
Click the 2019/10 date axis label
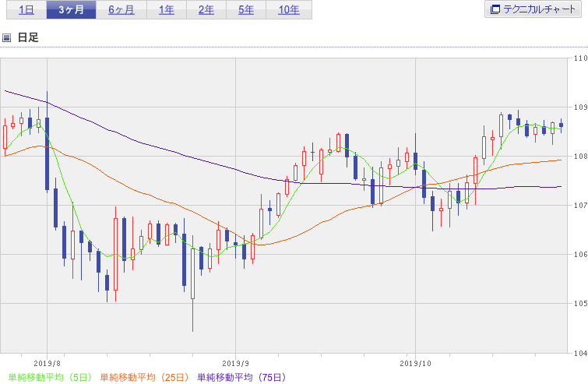tap(416, 364)
